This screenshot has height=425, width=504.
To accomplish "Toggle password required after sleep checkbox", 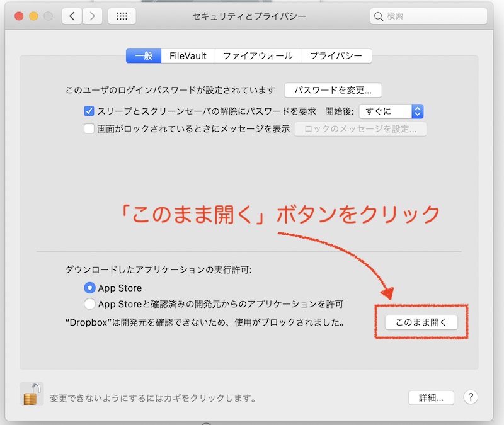I will point(89,111).
